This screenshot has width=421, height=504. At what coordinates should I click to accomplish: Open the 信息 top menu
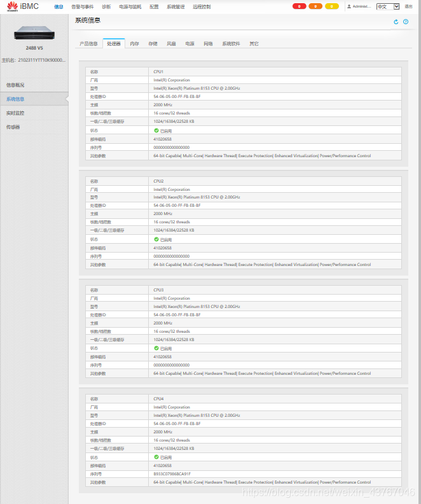coord(59,7)
